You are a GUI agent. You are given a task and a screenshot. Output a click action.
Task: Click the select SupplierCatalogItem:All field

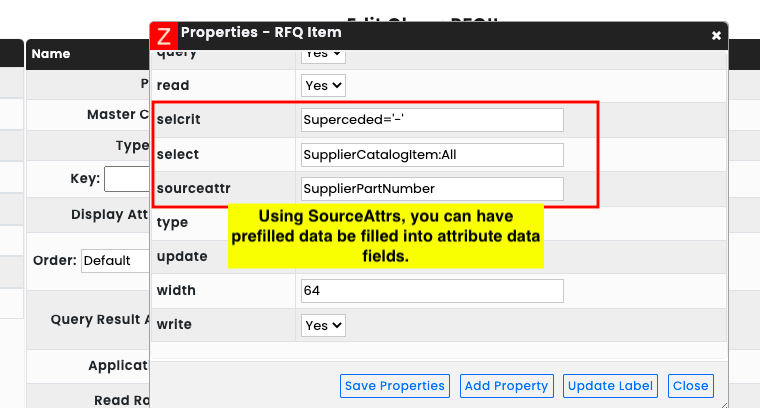432,155
